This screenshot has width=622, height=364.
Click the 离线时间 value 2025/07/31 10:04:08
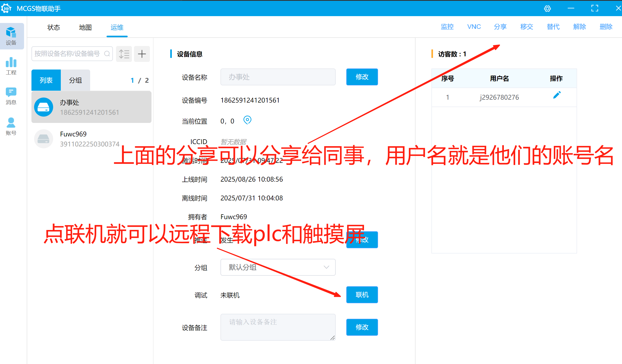tap(252, 198)
